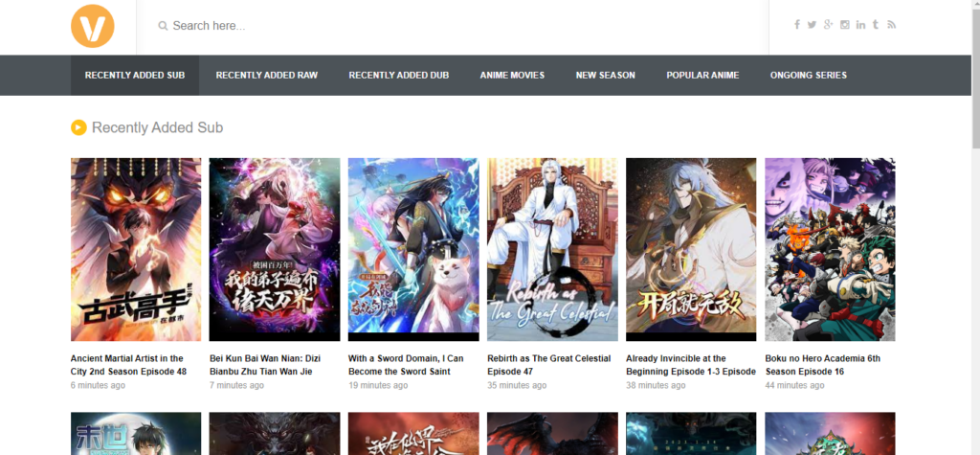
Task: Open the Facebook social icon
Action: [x=797, y=24]
